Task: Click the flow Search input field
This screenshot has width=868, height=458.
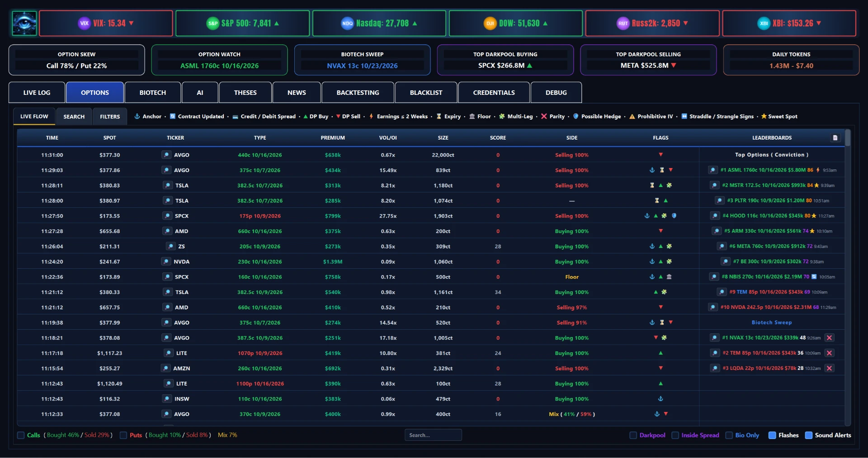Action: [433, 435]
